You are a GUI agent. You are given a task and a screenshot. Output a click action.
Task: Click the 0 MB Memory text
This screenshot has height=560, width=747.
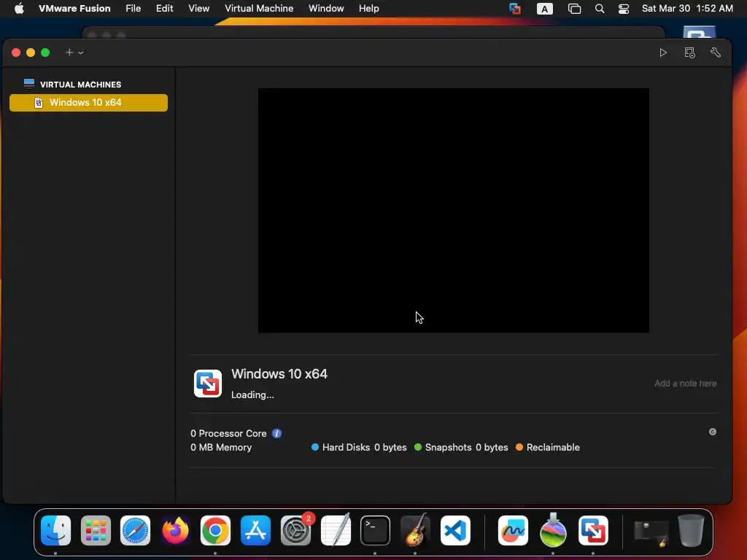221,447
